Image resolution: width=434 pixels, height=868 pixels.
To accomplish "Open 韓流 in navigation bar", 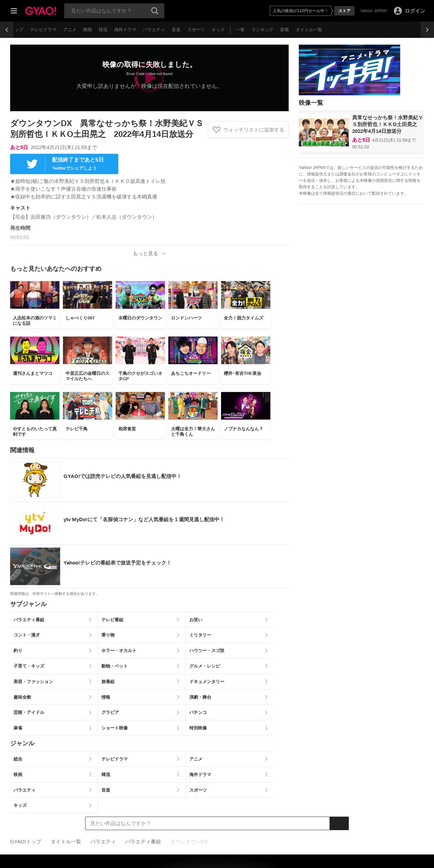I will point(103,30).
